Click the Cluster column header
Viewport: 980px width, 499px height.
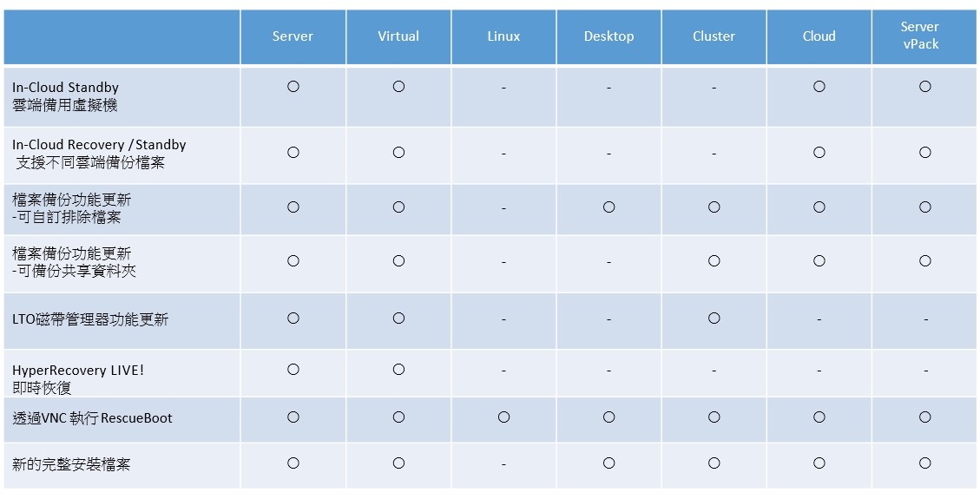714,36
